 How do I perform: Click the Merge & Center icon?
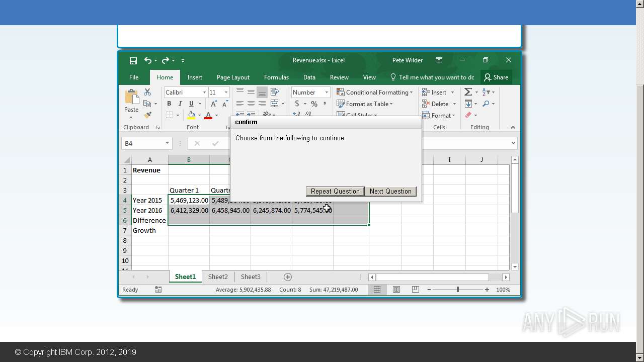click(275, 104)
